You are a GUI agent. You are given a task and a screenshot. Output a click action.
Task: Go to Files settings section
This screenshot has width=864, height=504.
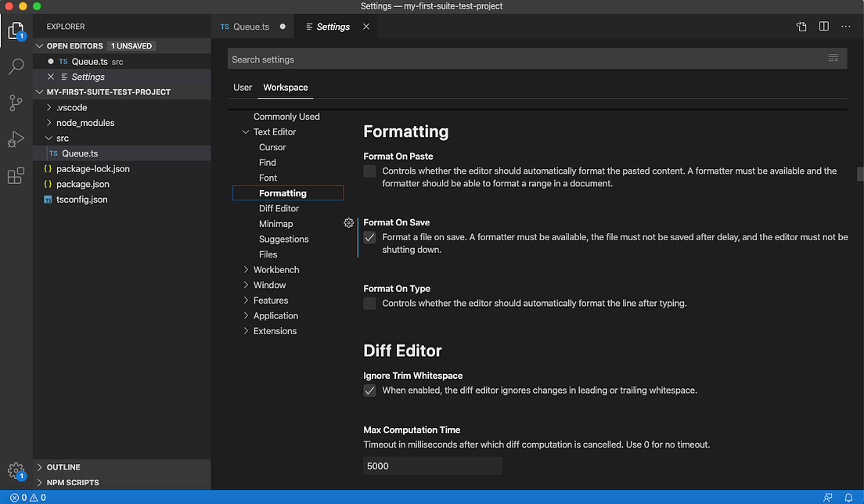(268, 254)
